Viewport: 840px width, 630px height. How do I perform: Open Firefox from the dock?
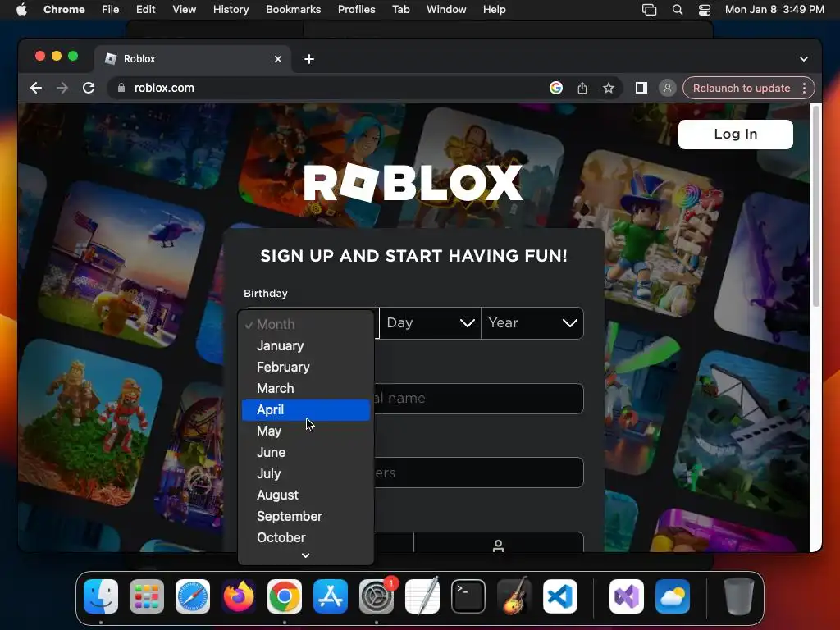coord(239,596)
